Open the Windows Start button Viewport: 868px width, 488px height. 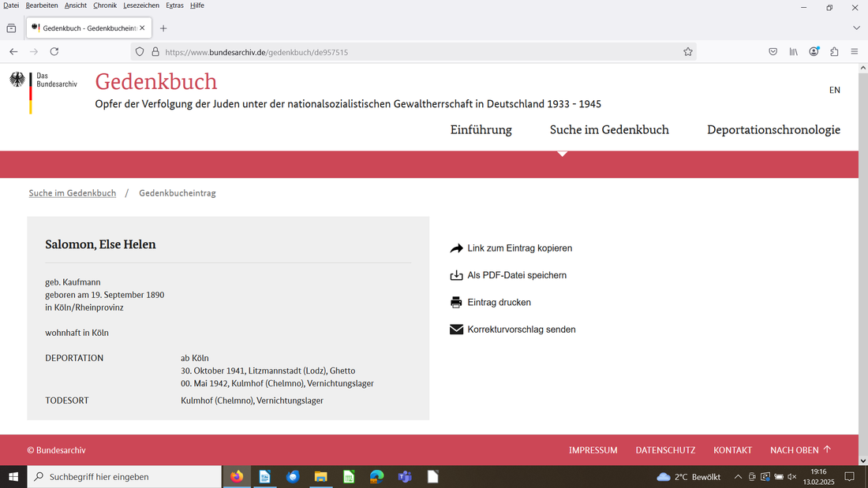pyautogui.click(x=13, y=476)
